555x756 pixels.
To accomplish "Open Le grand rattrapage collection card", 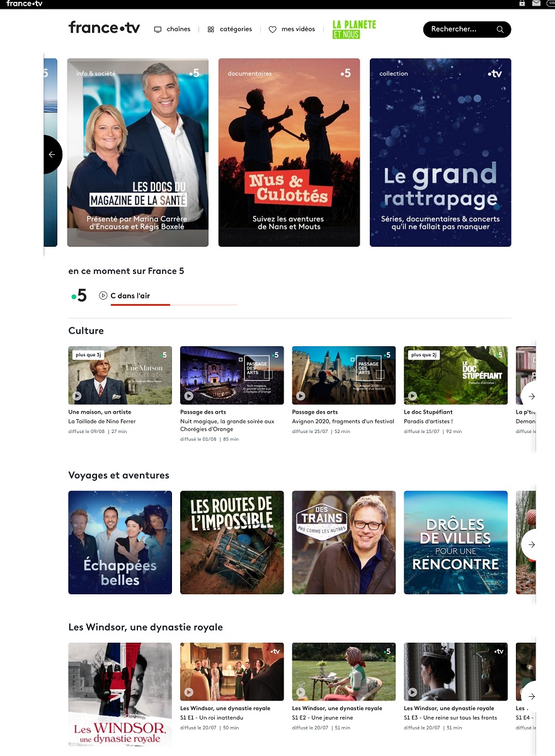I will tap(440, 152).
